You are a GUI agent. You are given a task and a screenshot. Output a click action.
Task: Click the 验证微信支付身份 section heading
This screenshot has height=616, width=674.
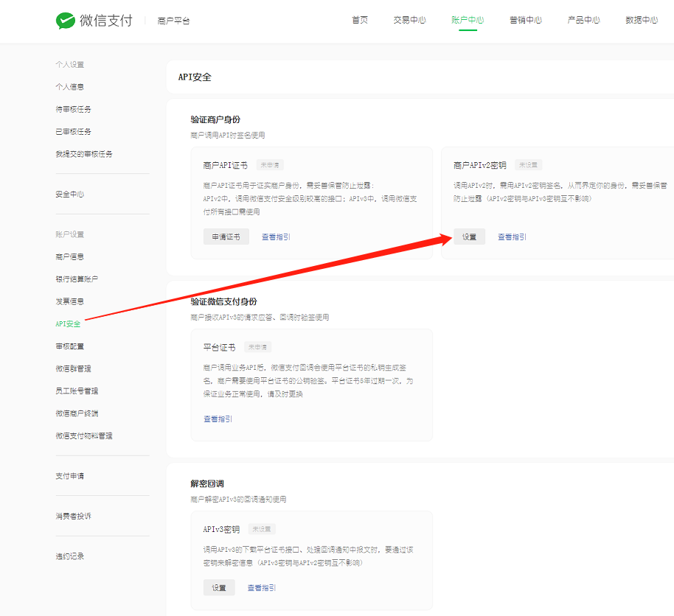click(223, 301)
